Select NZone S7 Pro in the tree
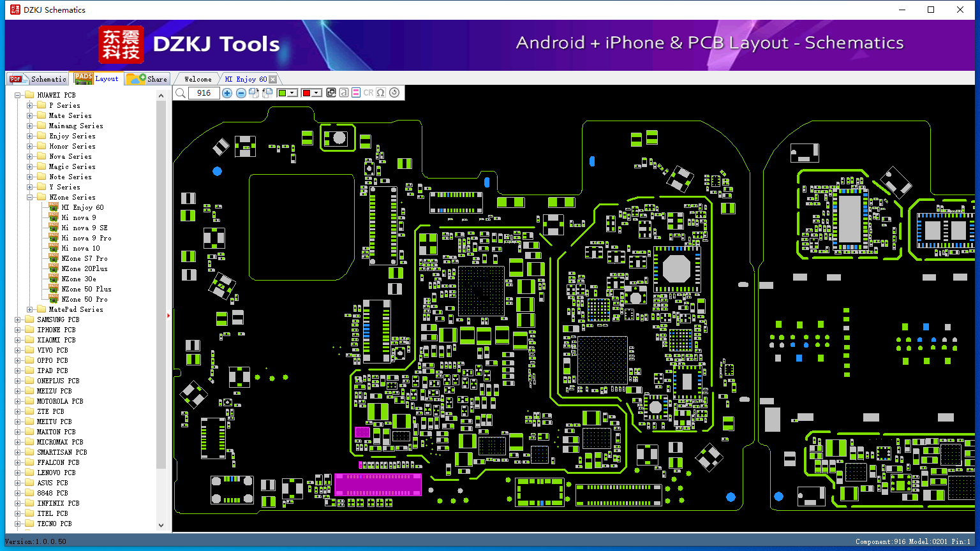This screenshot has height=551, width=980. pyautogui.click(x=84, y=258)
